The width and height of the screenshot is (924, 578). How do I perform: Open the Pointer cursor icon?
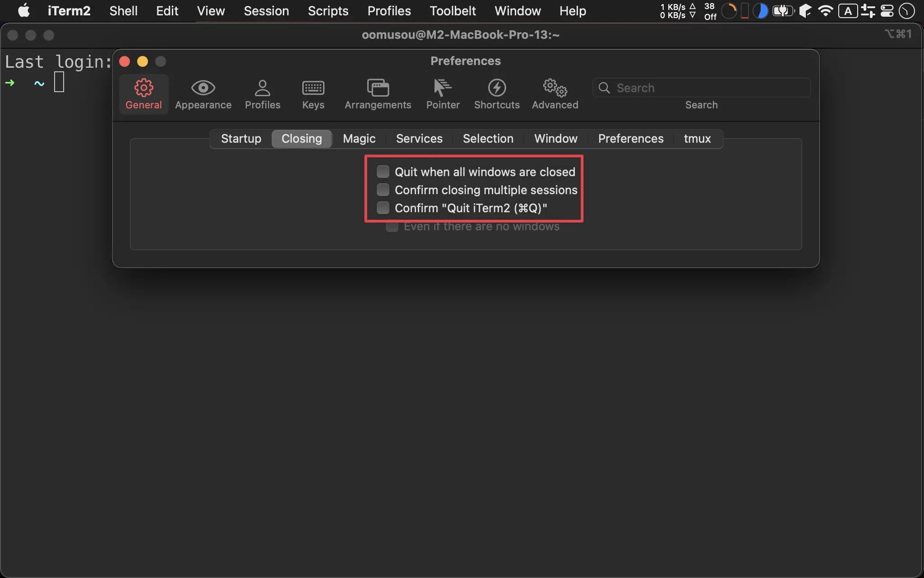pos(443,88)
